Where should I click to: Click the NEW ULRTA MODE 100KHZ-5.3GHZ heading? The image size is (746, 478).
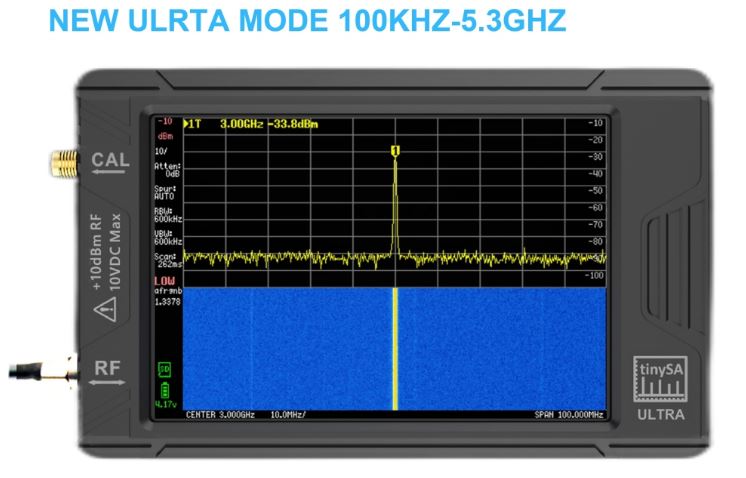tap(307, 20)
